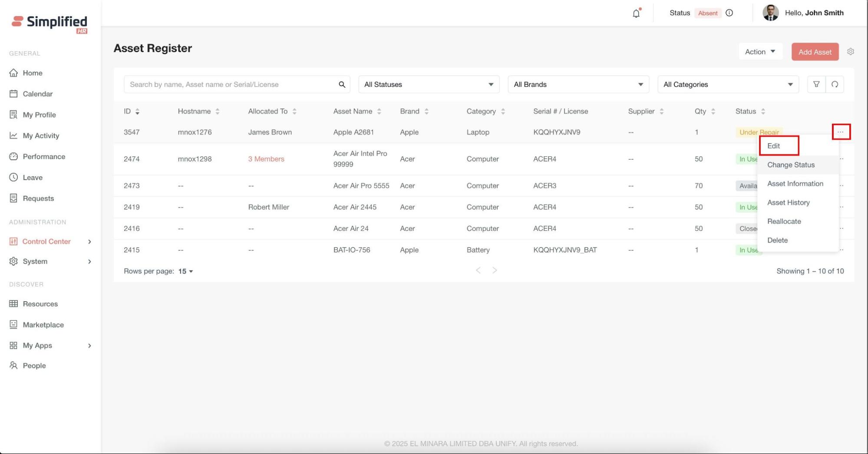Open the 3 Members link
Viewport: 868px width, 454px height.
(266, 159)
